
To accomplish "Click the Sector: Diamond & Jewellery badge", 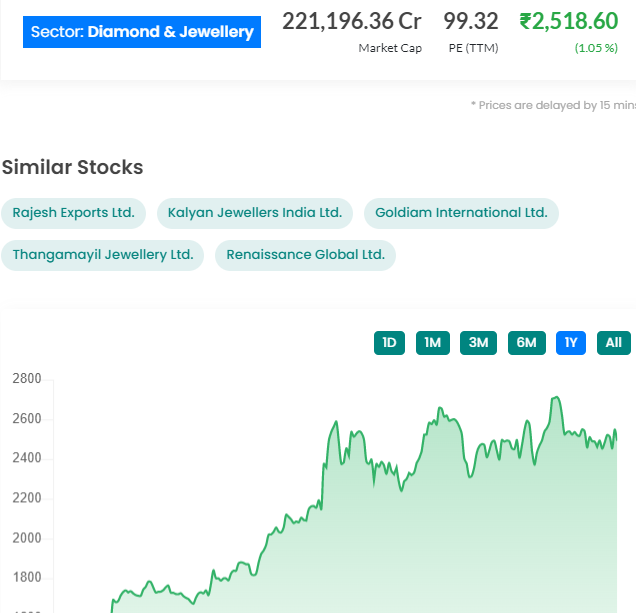I will pyautogui.click(x=142, y=32).
